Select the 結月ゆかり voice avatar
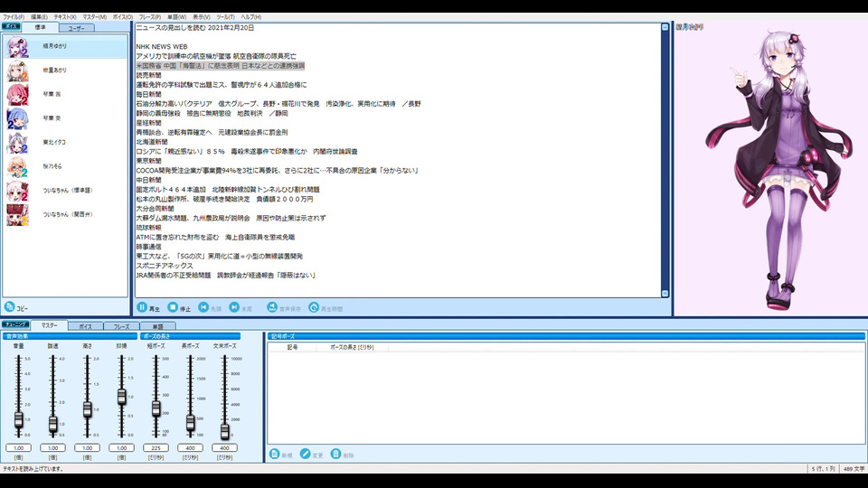Image resolution: width=868 pixels, height=488 pixels. 17,47
